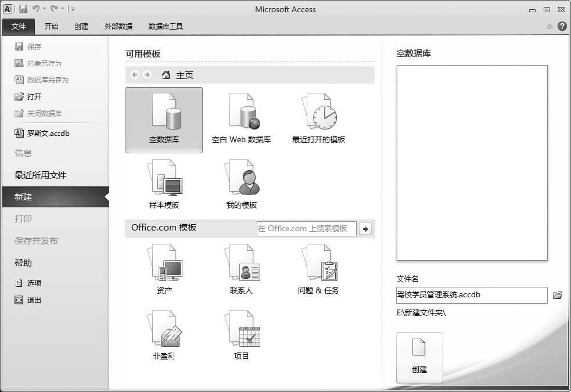Viewport: 571px width, 392px height.
Task: Click the 文件名 file name input field
Action: 472,295
